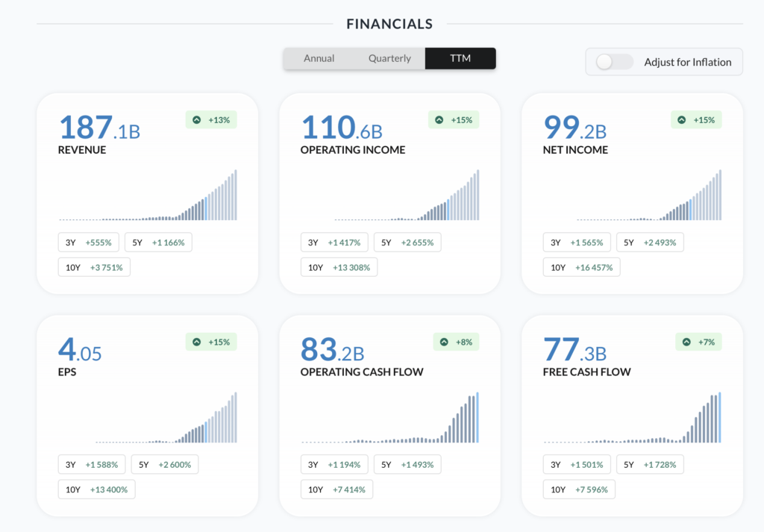Click up-arrow icon on Operating Cash Flow card

(x=445, y=342)
